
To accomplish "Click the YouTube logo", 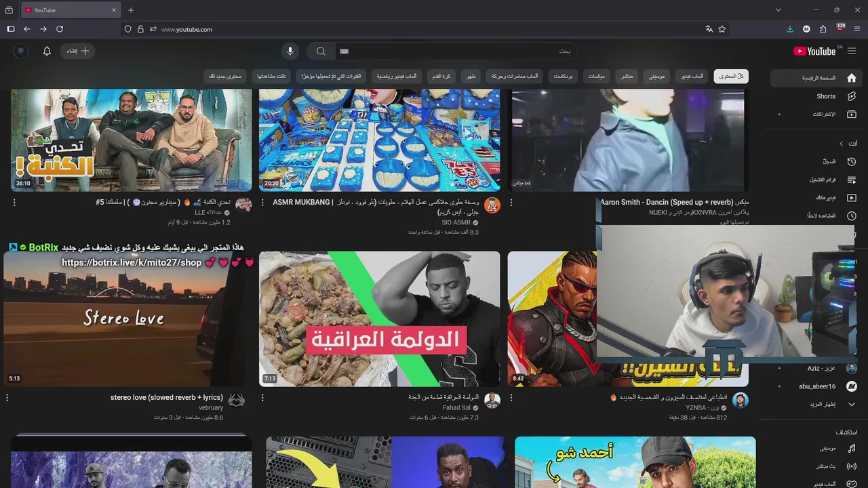I will coord(814,51).
